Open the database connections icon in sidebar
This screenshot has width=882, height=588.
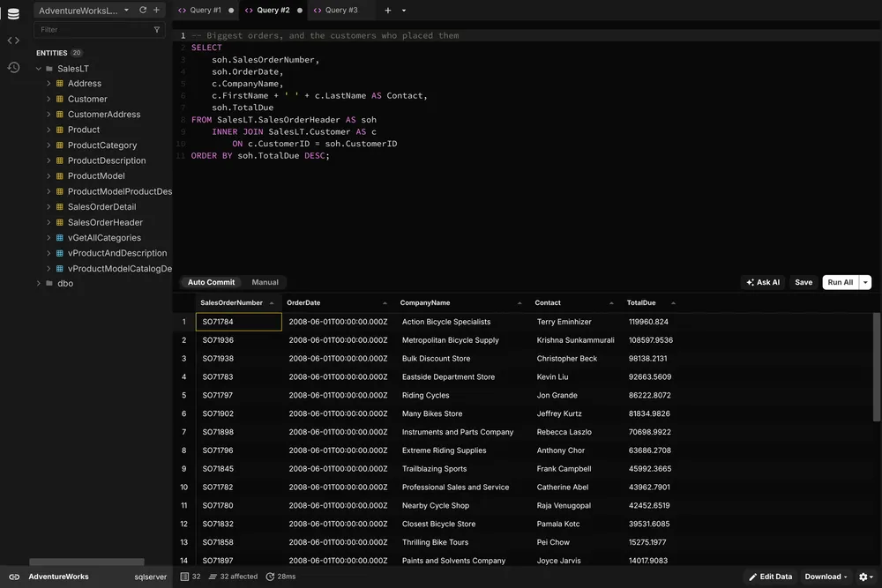coord(13,13)
